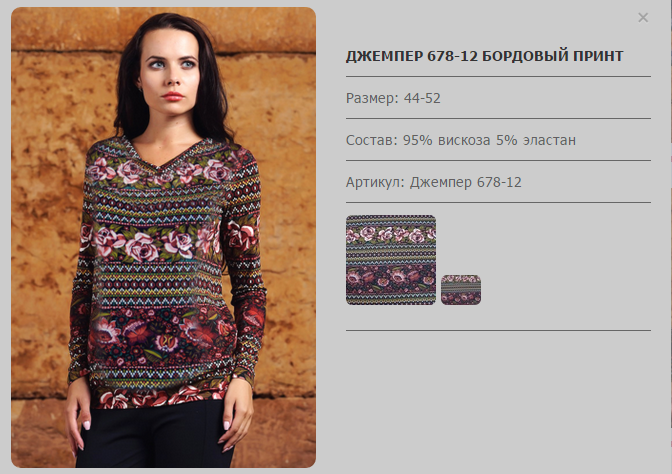The width and height of the screenshot is (672, 474).
Task: Click the Размер: 44-52 size line
Action: click(x=393, y=98)
